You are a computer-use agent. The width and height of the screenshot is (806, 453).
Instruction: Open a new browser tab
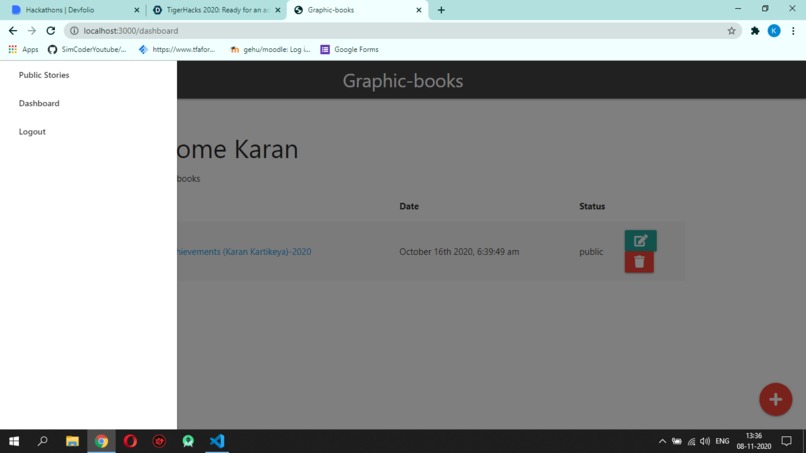tap(441, 10)
